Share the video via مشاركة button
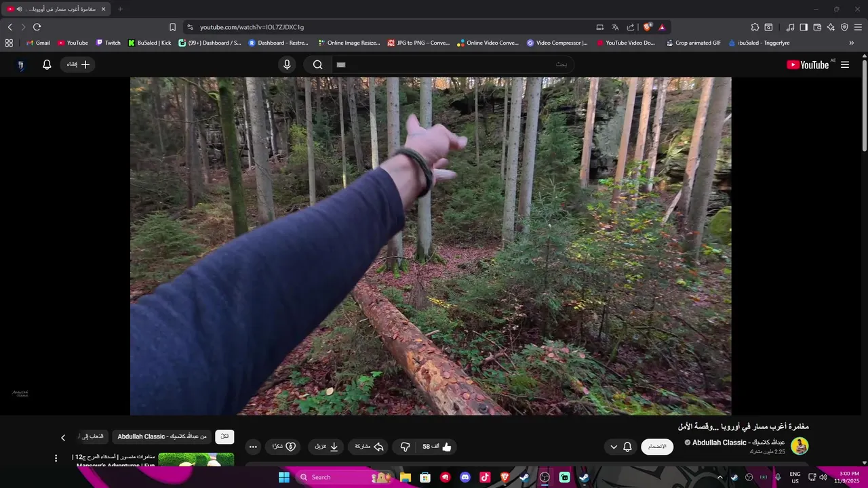Screen dimensions: 868x488 369,447
